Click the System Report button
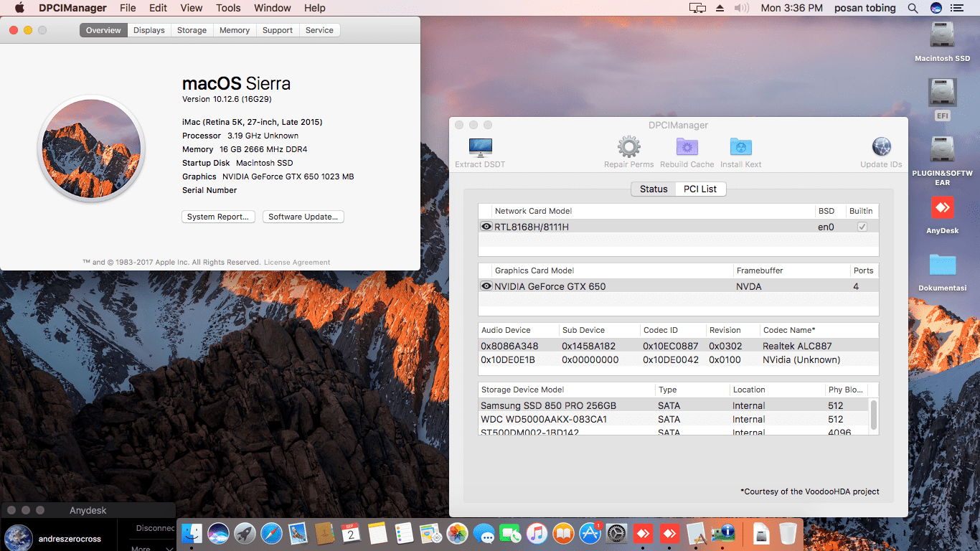980x551 pixels. 218,217
